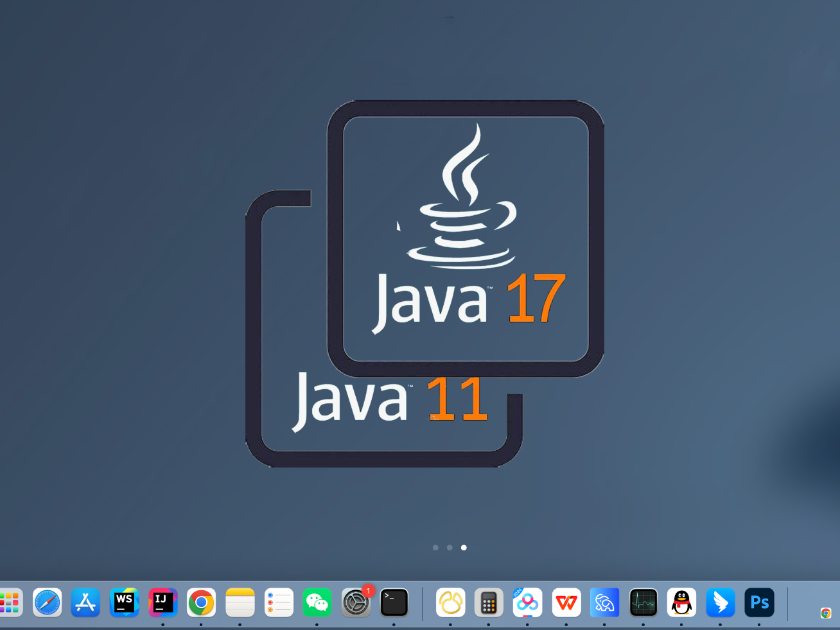Launch Adobe Photoshop from the Dock

point(759,602)
